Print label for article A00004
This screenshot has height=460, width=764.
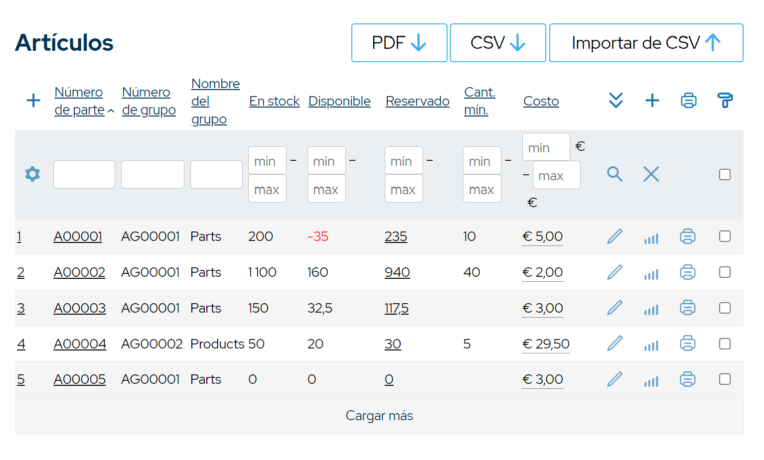tap(688, 344)
